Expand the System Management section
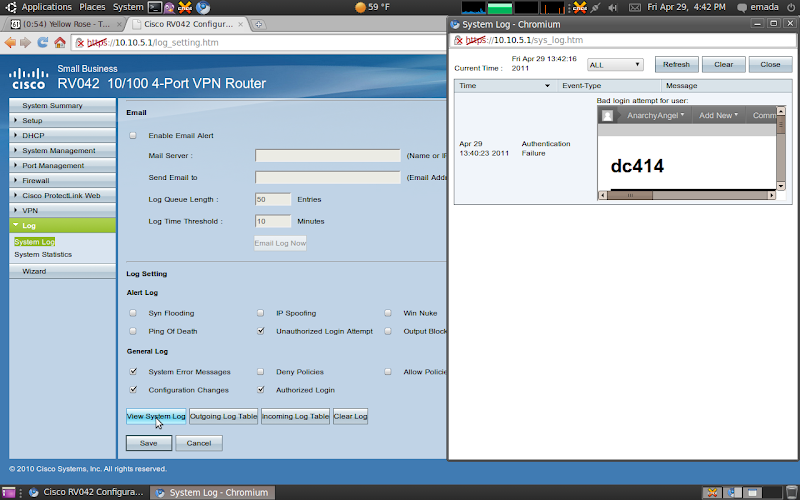 (62, 151)
